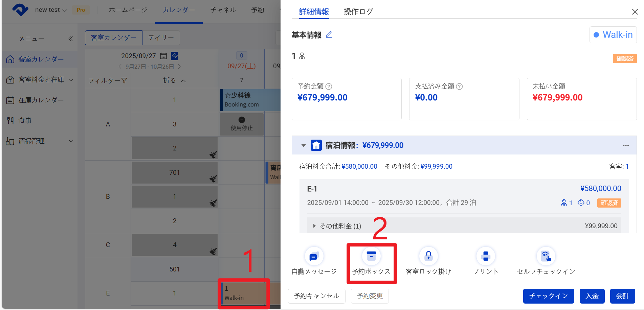Viewport: 644px width, 310px height.
Task: Open the セルフチェックイン icon
Action: coord(546,257)
